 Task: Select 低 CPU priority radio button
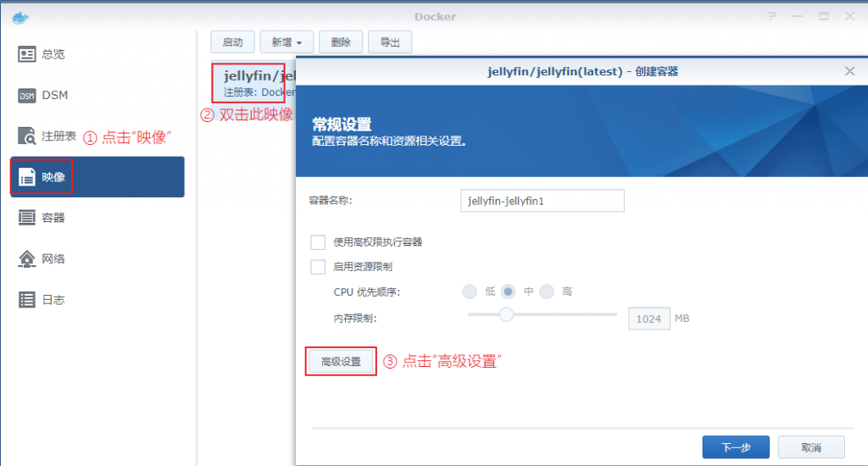point(470,291)
